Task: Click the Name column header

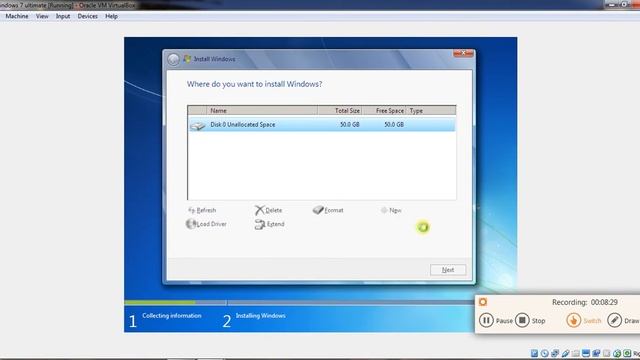Action: (x=262, y=111)
